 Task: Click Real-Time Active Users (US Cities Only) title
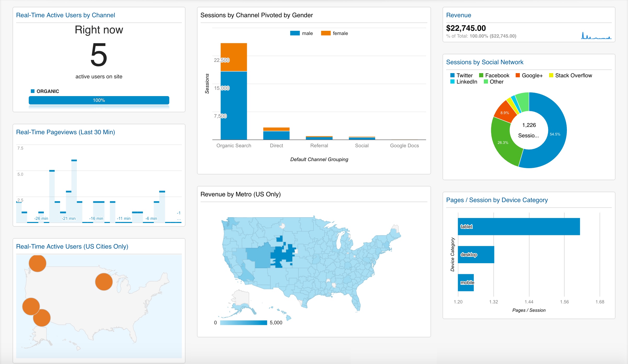pyautogui.click(x=72, y=246)
